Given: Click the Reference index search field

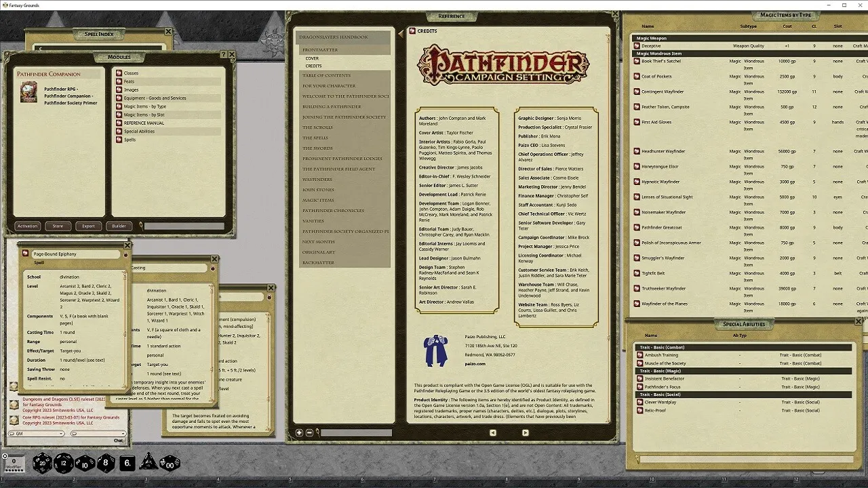Looking at the screenshot, I should click(356, 432).
